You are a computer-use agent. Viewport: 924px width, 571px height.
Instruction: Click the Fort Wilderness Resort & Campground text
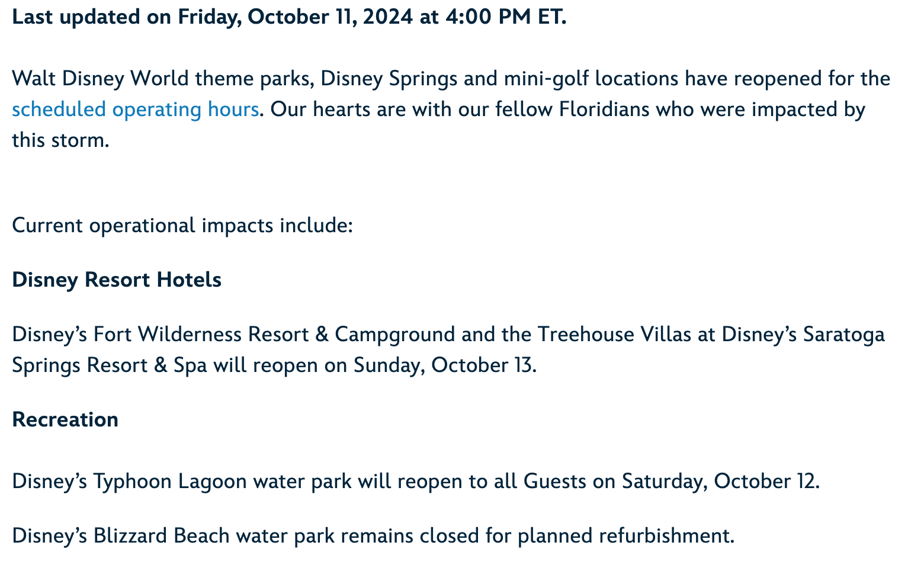pyautogui.click(x=233, y=335)
